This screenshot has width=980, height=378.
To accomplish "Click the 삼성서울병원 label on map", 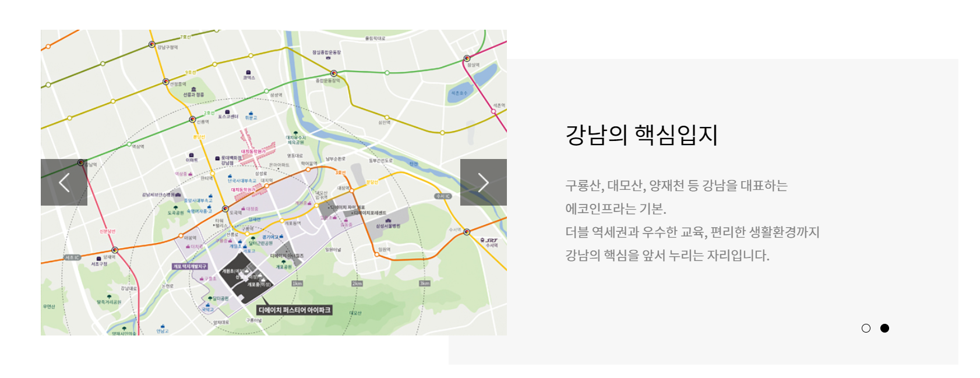I will pos(388,226).
